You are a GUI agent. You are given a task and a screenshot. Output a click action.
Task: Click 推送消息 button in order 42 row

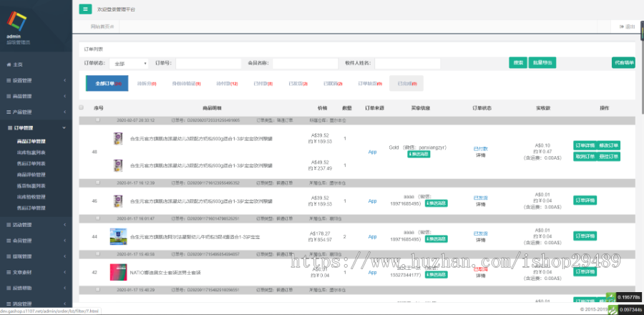pos(436,275)
